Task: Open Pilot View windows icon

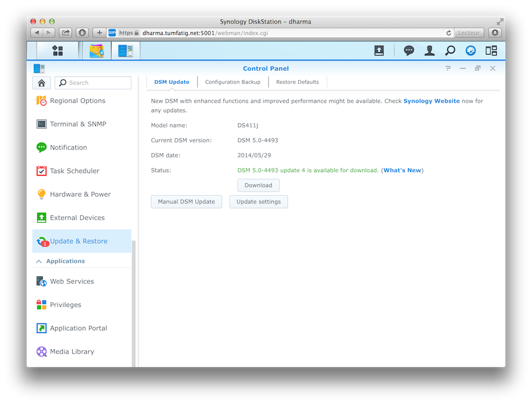Action: pos(491,50)
